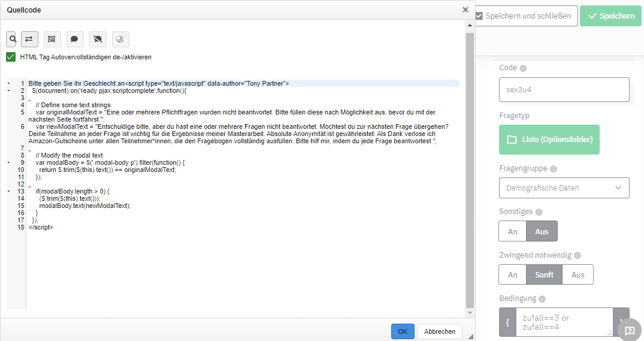Auto-format code with the palette icon
The height and width of the screenshot is (341, 644).
click(120, 39)
